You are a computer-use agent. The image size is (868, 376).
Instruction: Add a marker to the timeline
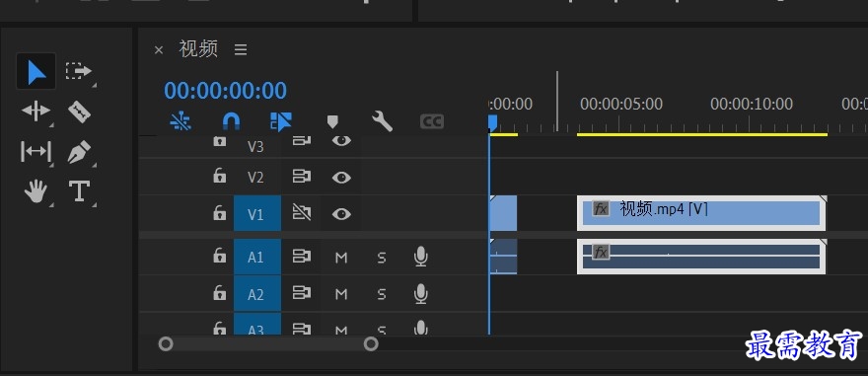[x=332, y=121]
